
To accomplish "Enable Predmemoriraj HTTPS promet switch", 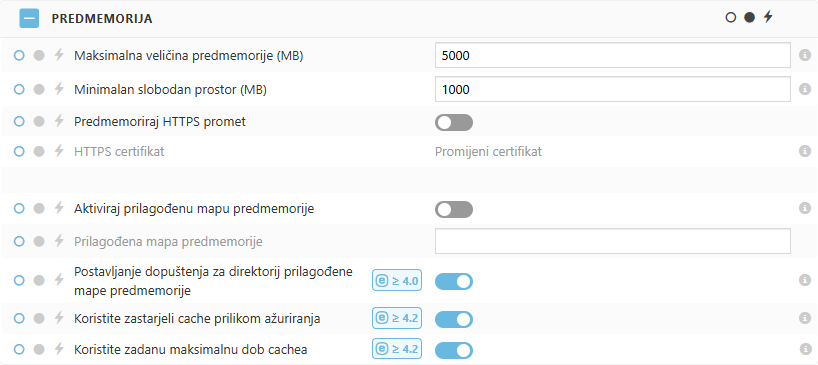I will point(454,123).
